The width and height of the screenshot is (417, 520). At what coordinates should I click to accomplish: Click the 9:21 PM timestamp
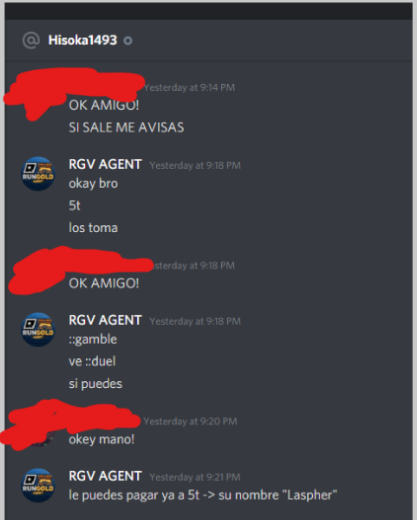[x=195, y=477]
